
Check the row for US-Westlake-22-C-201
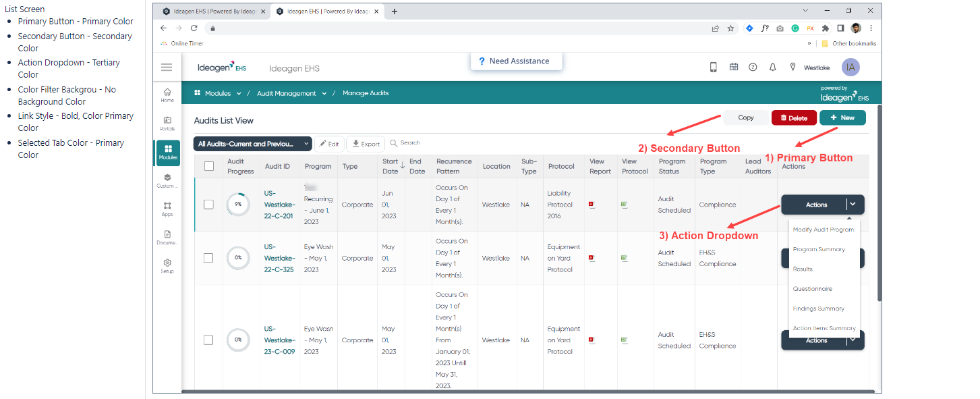point(208,205)
